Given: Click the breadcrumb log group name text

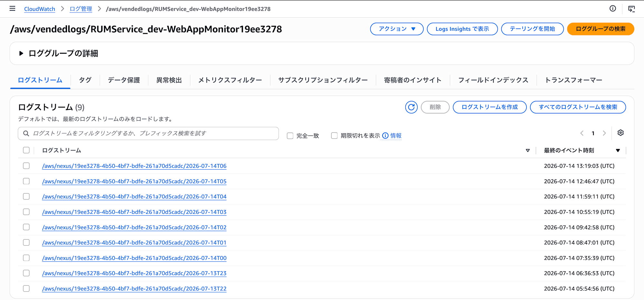Looking at the screenshot, I should pos(188,9).
